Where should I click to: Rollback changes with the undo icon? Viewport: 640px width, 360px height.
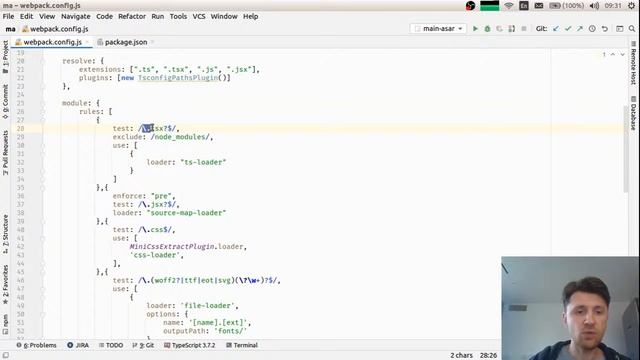(x=604, y=29)
